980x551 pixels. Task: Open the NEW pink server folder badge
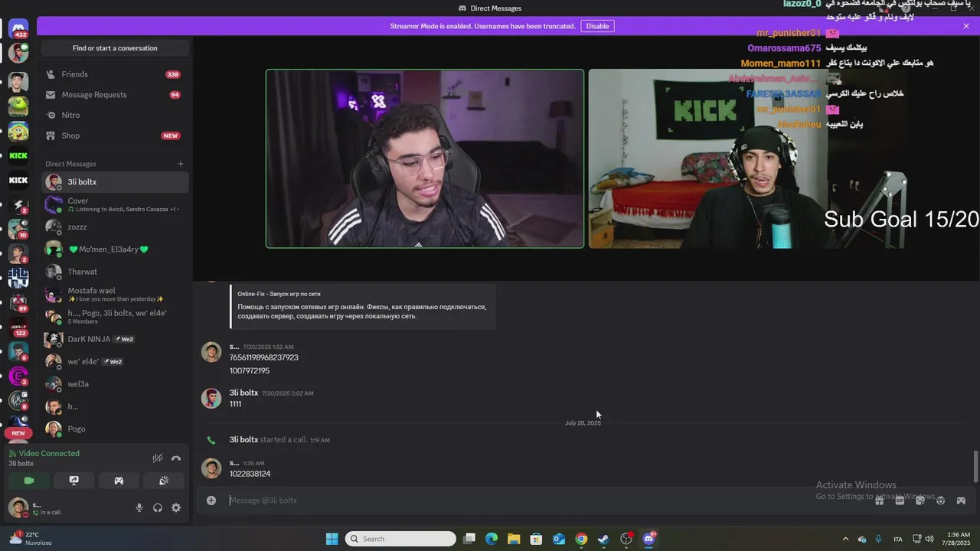coord(18,433)
